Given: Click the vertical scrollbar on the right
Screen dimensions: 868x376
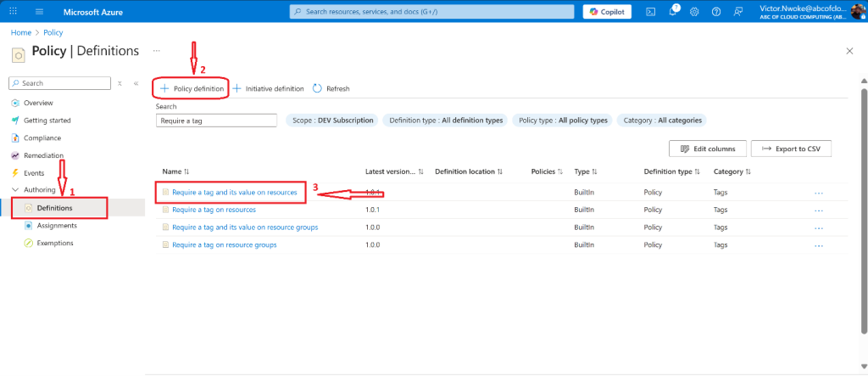Looking at the screenshot, I should coord(864,210).
